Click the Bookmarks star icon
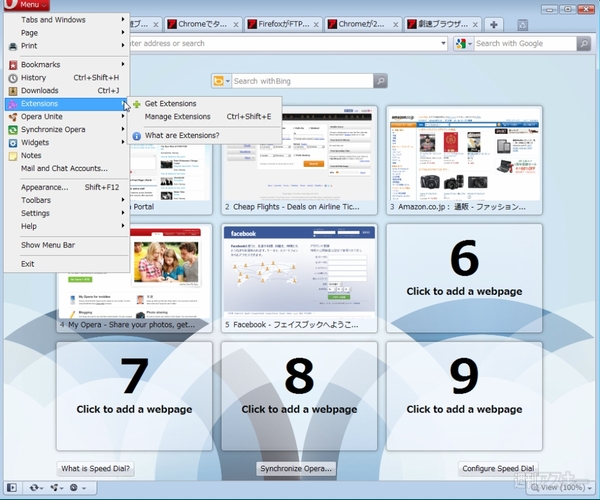This screenshot has height=500, width=600. [x=13, y=65]
